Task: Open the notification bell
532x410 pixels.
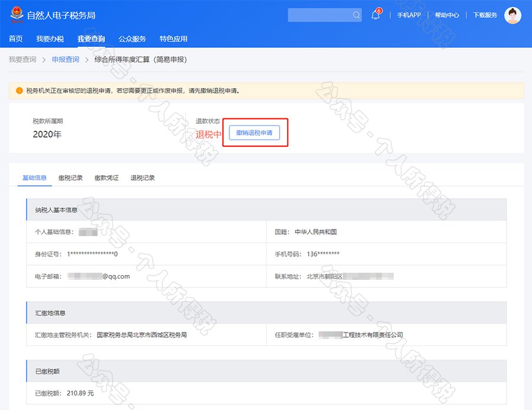Action: [x=375, y=15]
